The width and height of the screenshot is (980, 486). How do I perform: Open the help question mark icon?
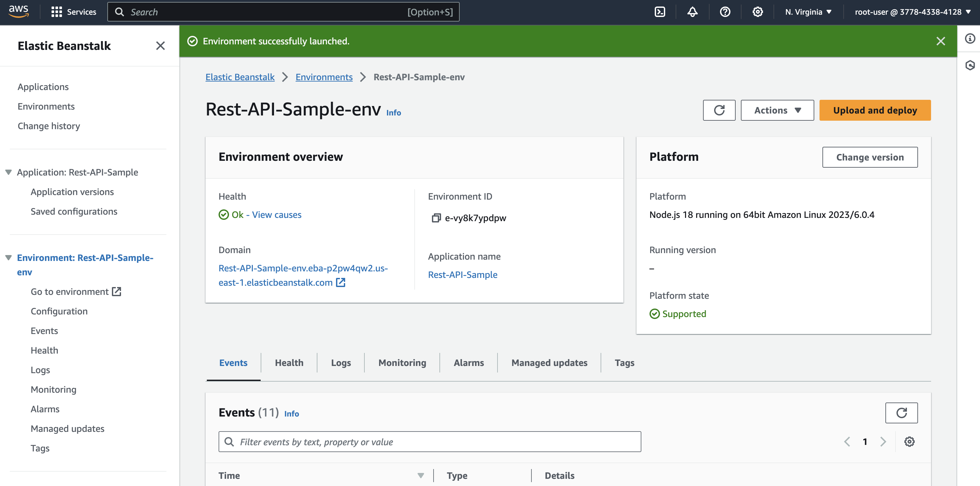coord(725,12)
